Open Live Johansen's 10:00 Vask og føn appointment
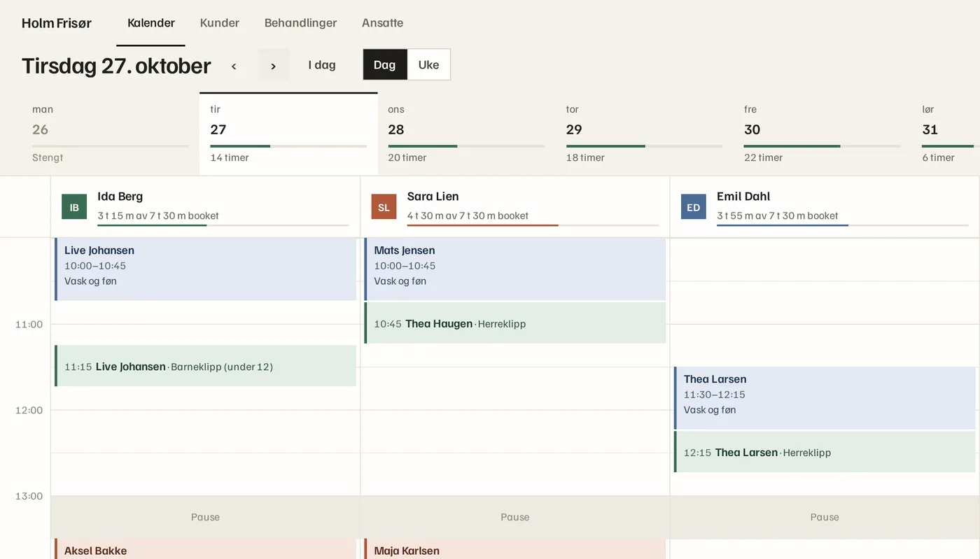The width and height of the screenshot is (980, 559). [x=205, y=269]
